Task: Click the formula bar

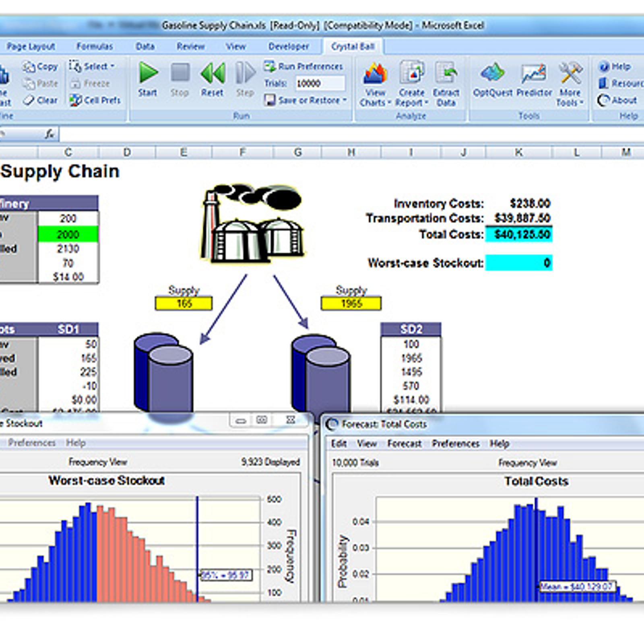Action: (x=352, y=134)
